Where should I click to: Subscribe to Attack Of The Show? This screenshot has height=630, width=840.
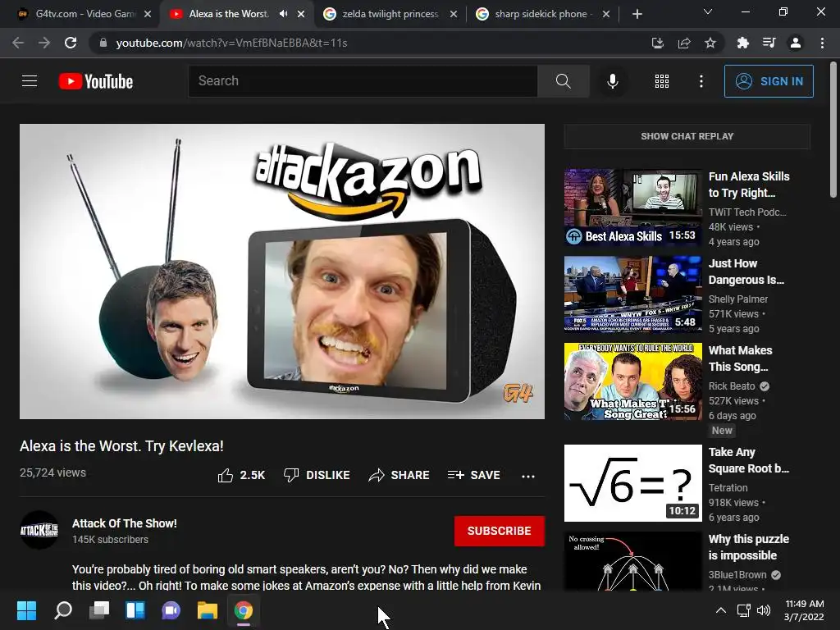(500, 531)
